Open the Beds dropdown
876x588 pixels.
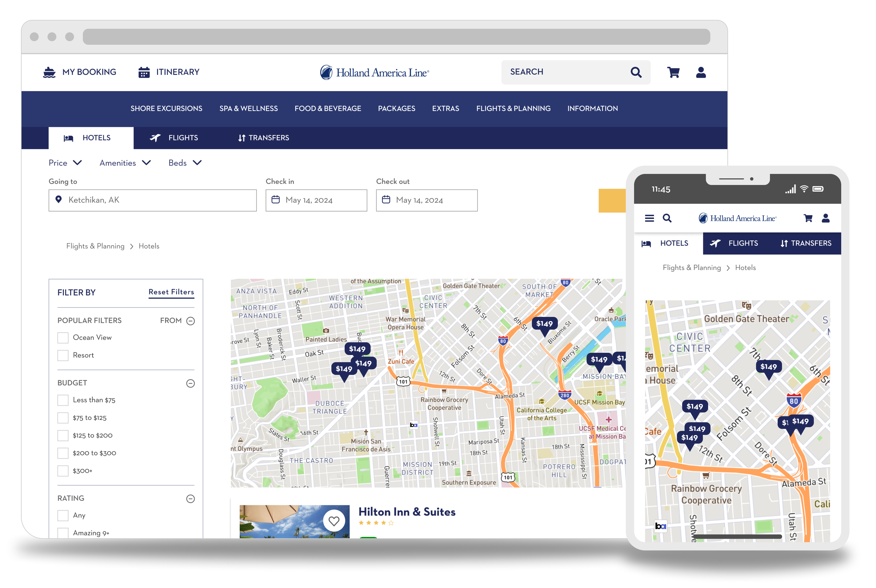(185, 163)
